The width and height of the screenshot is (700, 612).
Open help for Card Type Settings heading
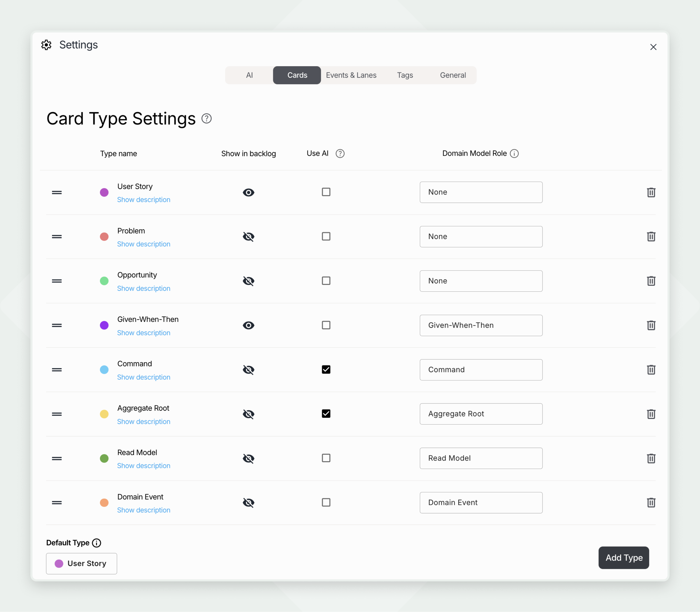[x=206, y=118]
